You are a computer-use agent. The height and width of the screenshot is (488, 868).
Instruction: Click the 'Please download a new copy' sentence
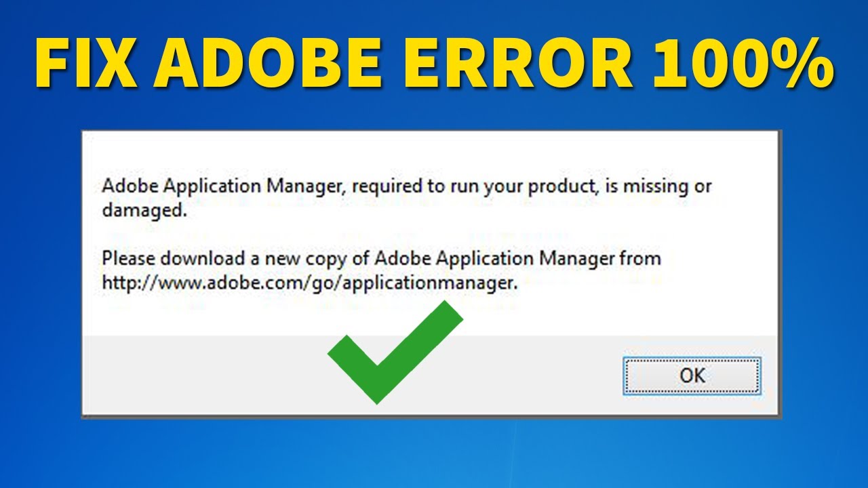coord(380,258)
